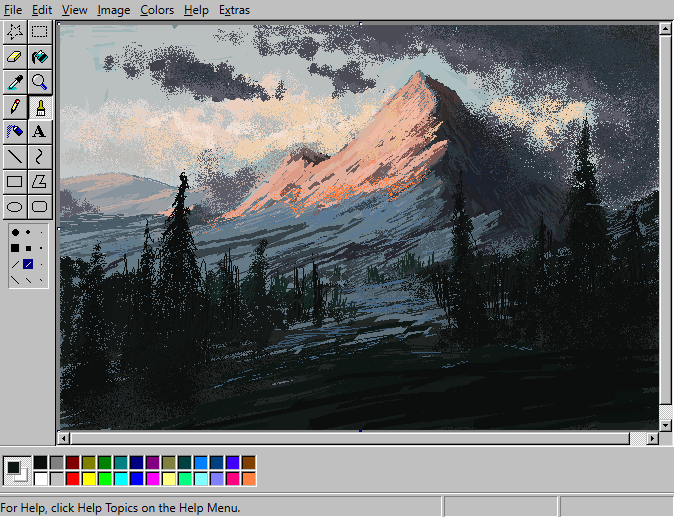Choose the largest round brush shape

point(15,232)
